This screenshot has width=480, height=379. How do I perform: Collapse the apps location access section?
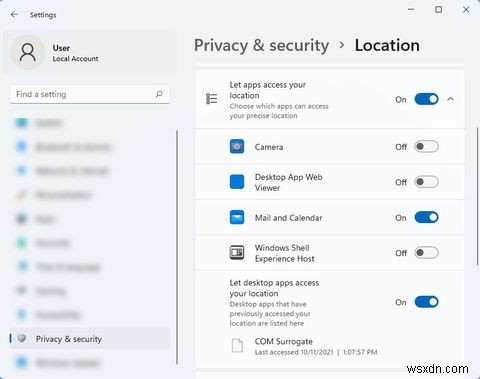tap(451, 99)
